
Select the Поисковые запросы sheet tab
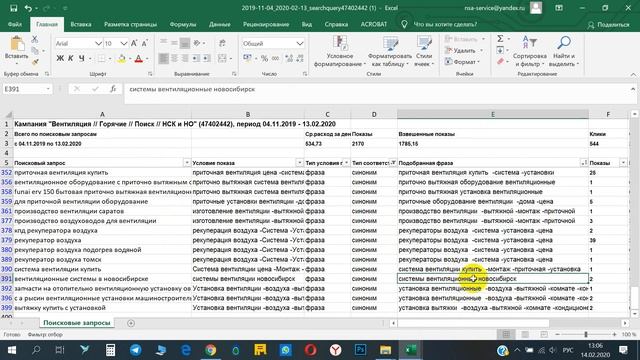click(x=77, y=322)
